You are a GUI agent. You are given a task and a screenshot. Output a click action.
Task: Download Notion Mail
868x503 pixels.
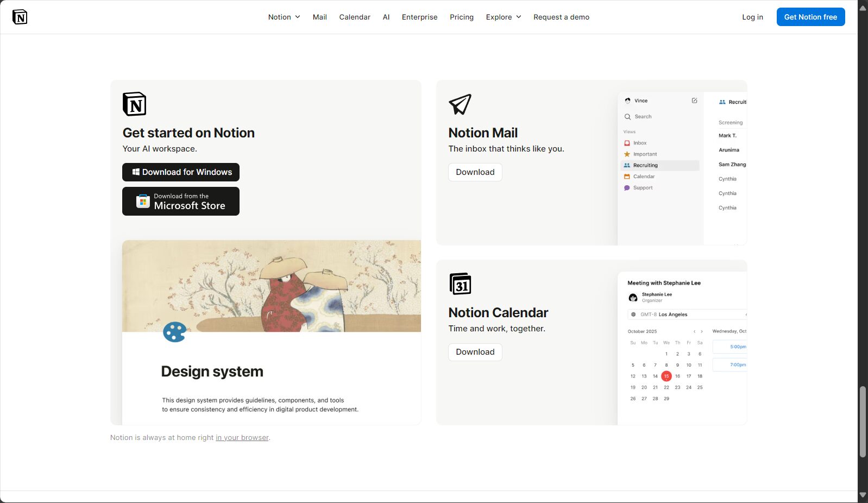(475, 172)
